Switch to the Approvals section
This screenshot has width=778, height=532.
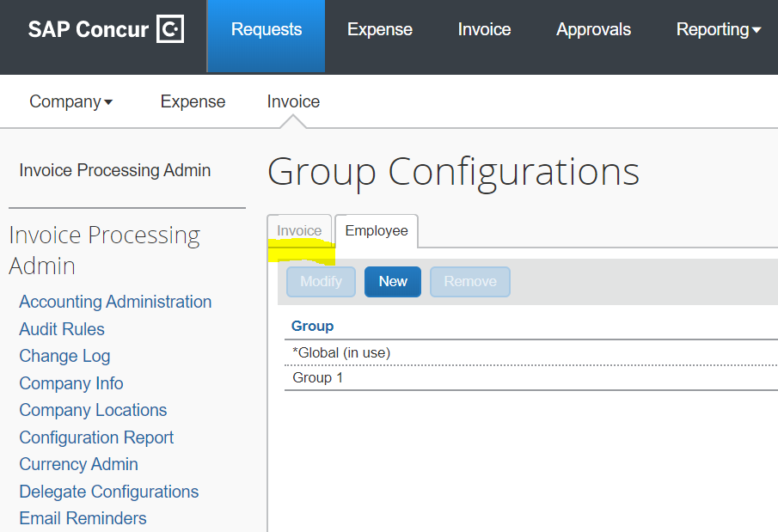tap(593, 29)
